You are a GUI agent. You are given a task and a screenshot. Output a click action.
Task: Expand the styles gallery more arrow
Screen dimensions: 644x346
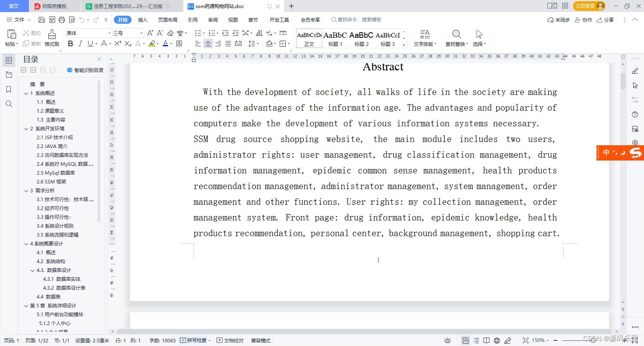[x=404, y=45]
